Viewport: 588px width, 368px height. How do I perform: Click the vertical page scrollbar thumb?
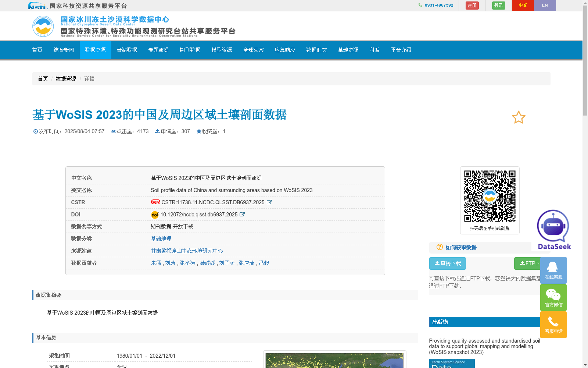[585, 61]
